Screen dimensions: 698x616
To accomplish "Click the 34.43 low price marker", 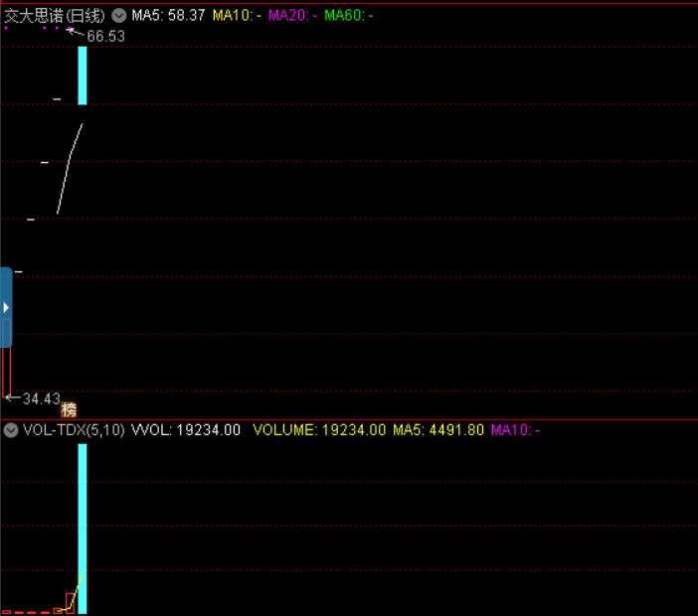I will pyautogui.click(x=41, y=398).
